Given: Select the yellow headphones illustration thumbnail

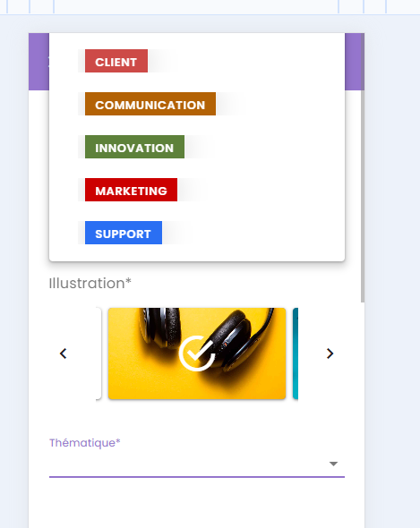Looking at the screenshot, I should coord(197,353).
